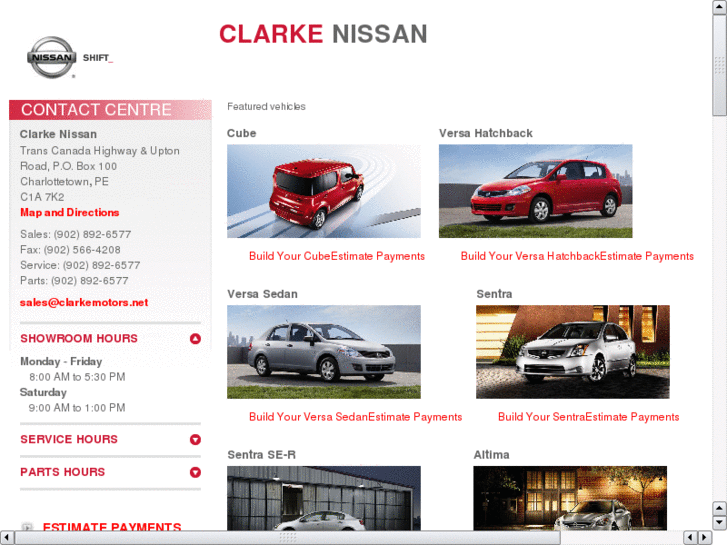Expand Parts Hours with the down-arrow icon
The height and width of the screenshot is (545, 727).
point(195,472)
